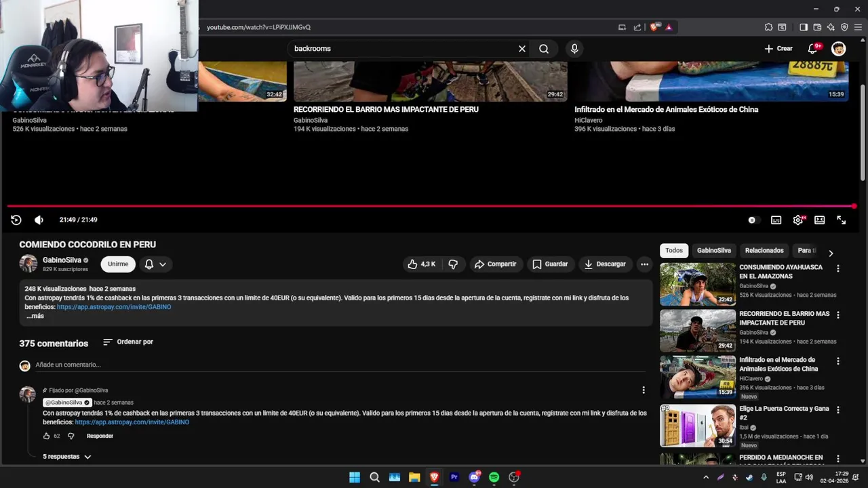Open Brave VPN shield icon
Image resolution: width=868 pixels, height=488 pixels.
[844, 27]
